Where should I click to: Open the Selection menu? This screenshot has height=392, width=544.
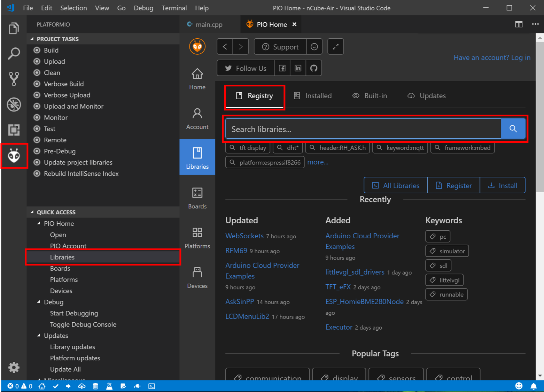(73, 8)
